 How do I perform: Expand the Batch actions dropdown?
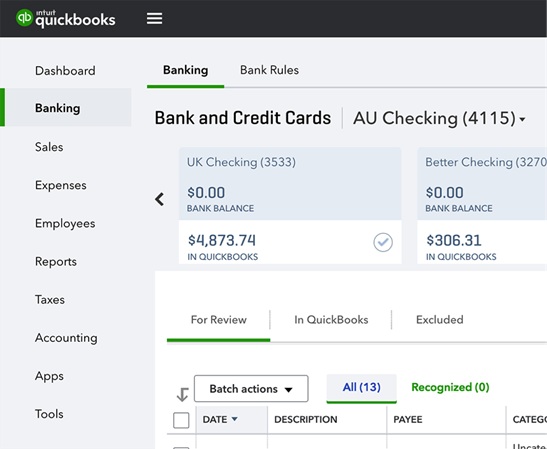pyautogui.click(x=251, y=389)
